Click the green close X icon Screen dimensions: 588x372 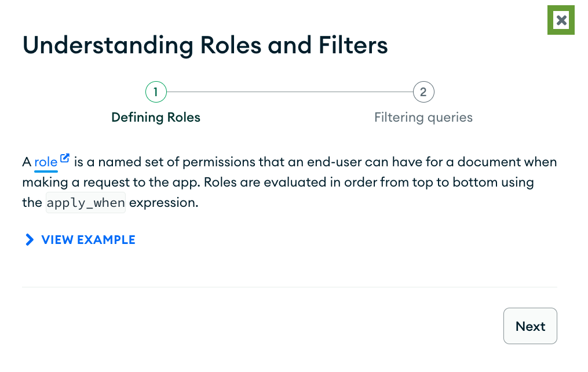[560, 20]
